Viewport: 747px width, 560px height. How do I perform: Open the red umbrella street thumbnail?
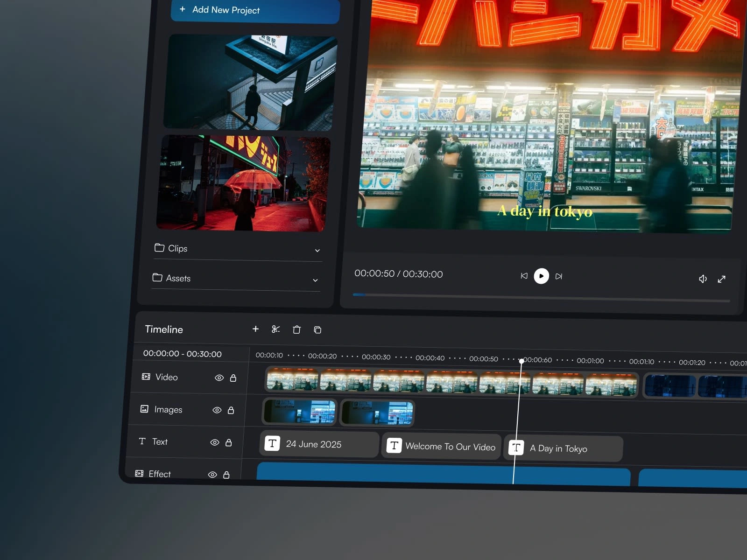point(243,183)
